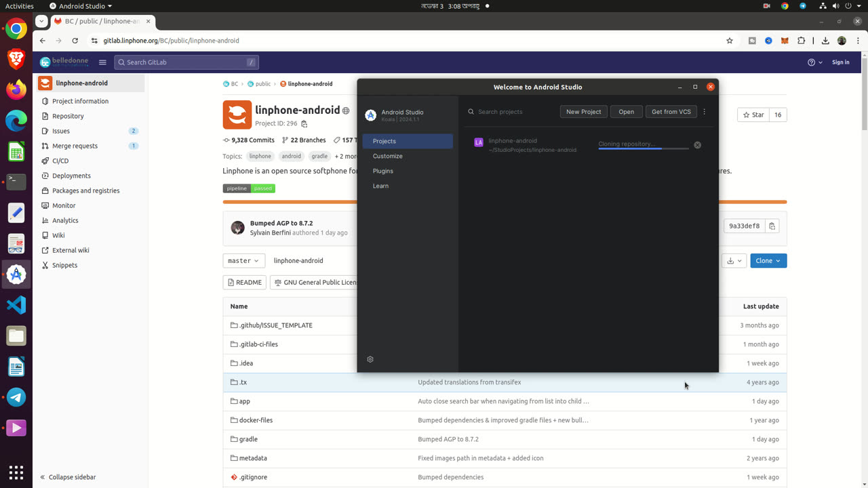Open Telegram from the dock

(16, 397)
